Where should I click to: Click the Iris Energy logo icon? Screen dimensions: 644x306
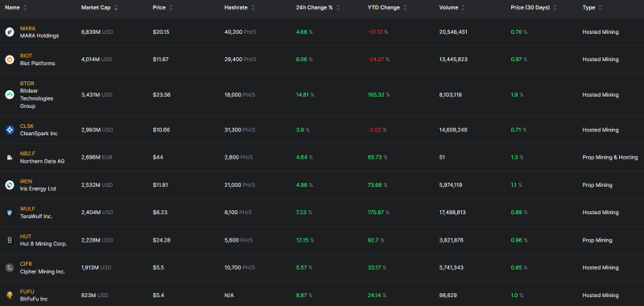tap(10, 185)
